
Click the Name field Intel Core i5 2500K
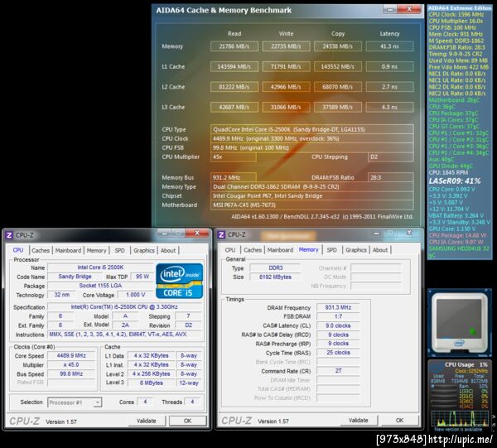pos(100,267)
